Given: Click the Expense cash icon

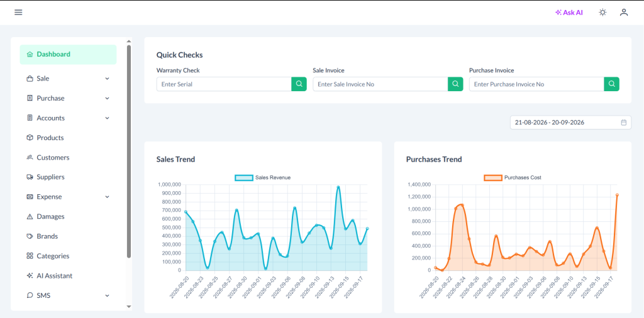Looking at the screenshot, I should 30,197.
